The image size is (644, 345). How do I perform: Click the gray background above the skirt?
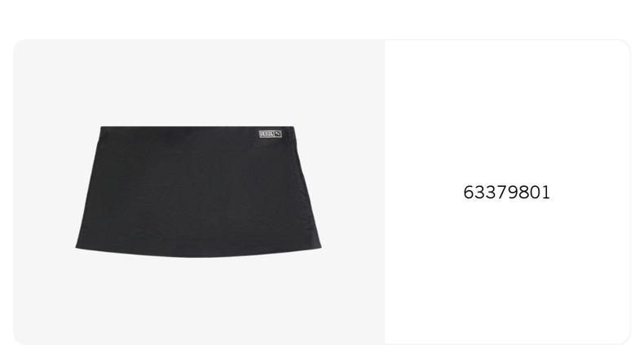click(x=198, y=82)
